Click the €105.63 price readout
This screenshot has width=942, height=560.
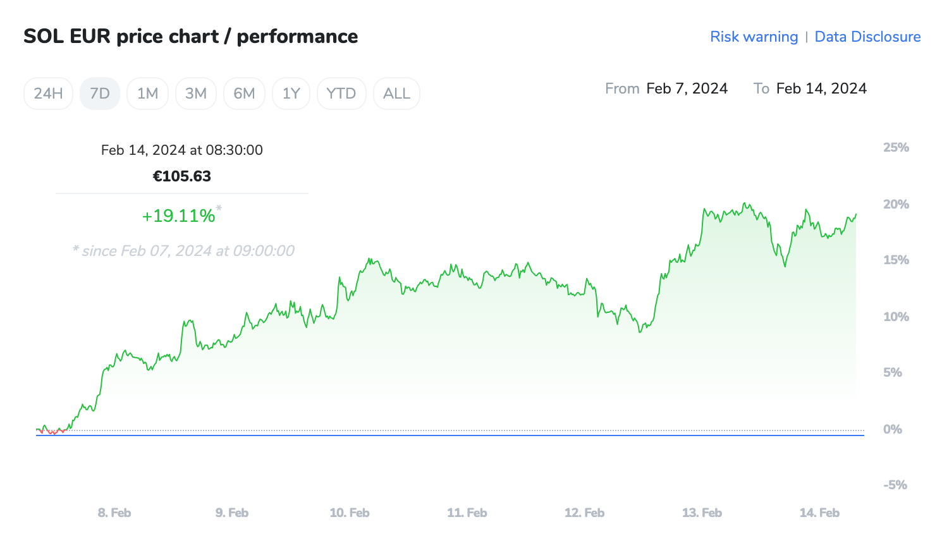tap(182, 176)
